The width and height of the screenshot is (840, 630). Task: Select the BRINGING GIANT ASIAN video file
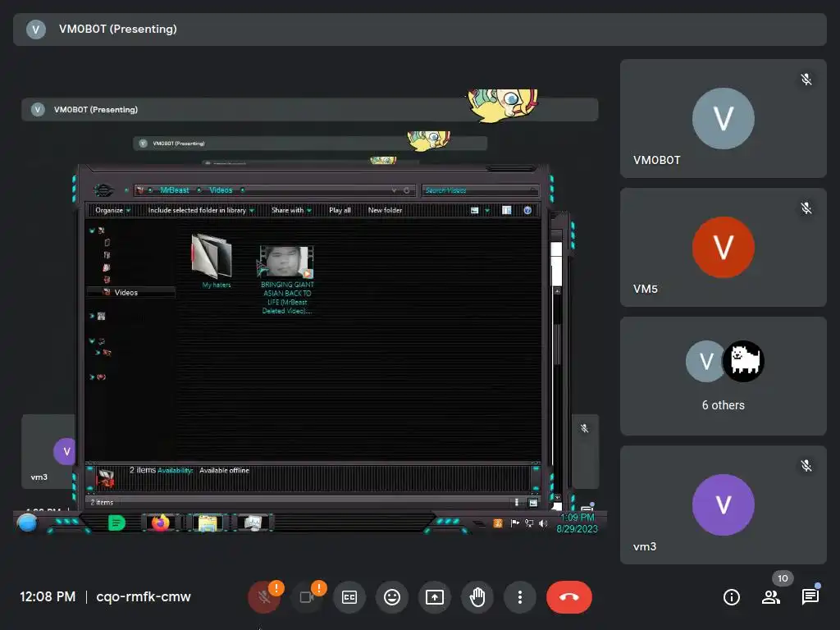point(286,280)
